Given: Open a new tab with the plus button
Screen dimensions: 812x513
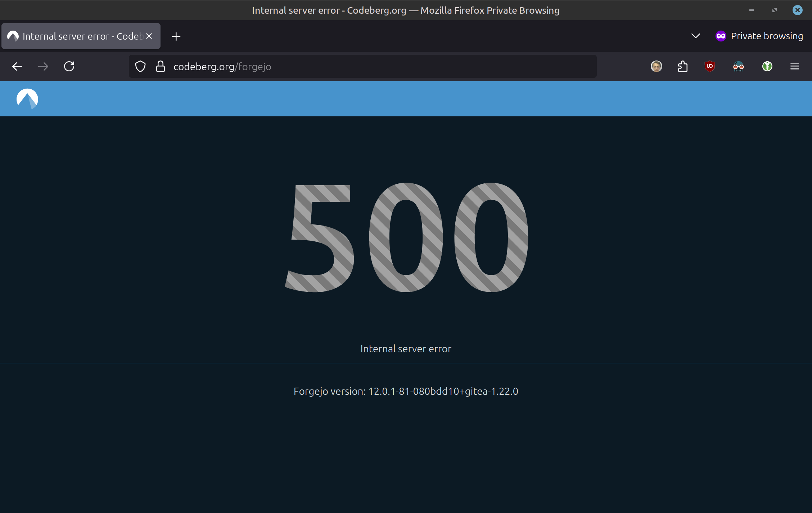Looking at the screenshot, I should click(176, 36).
